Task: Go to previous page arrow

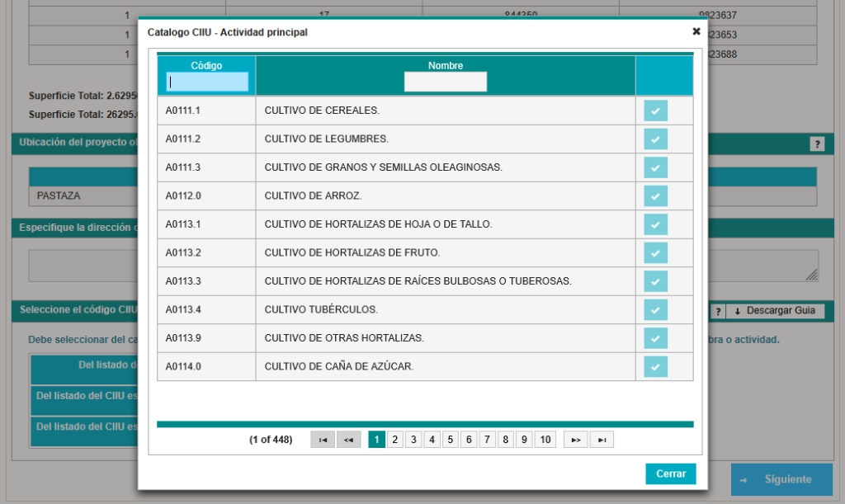Action: 348,440
